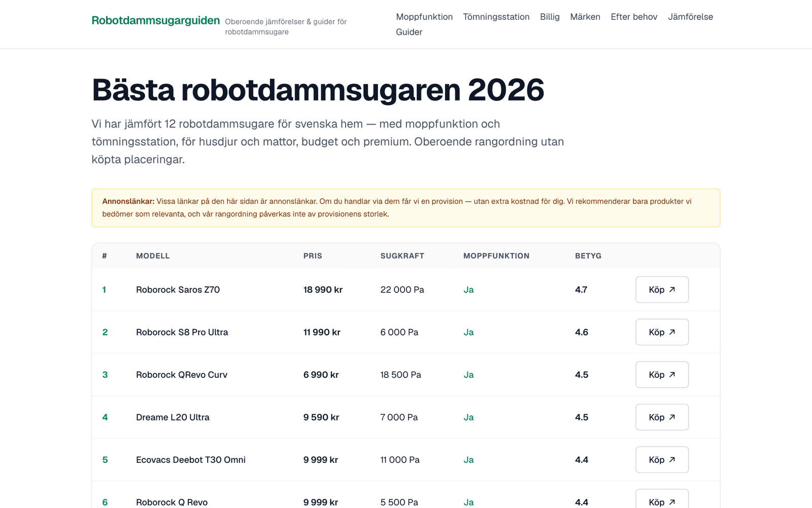Click the 11 000 Pa suction value
This screenshot has width=812, height=508.
click(x=400, y=460)
